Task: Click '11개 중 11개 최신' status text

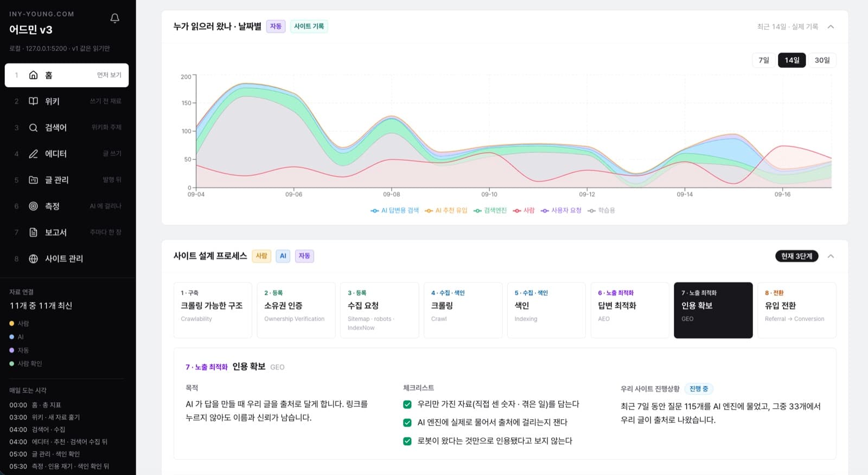Action: click(x=41, y=306)
